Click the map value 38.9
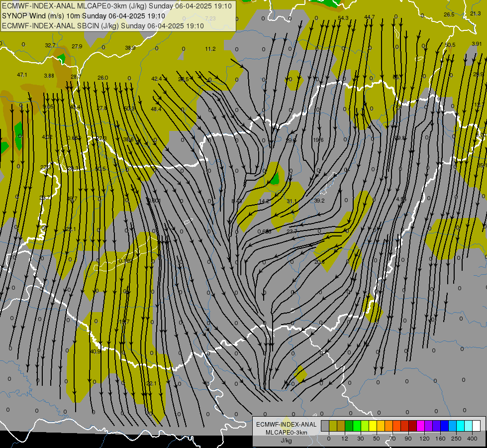Screen dimensions: 487x448 (130, 48)
